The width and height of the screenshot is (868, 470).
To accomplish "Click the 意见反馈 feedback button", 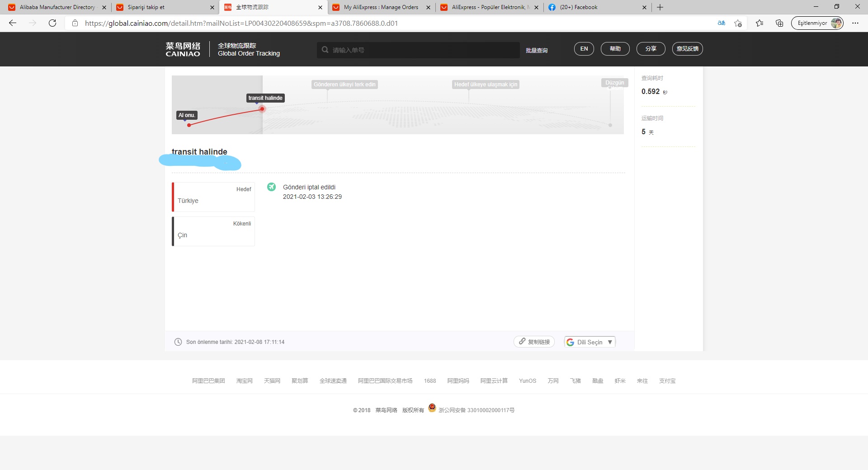I will point(688,49).
